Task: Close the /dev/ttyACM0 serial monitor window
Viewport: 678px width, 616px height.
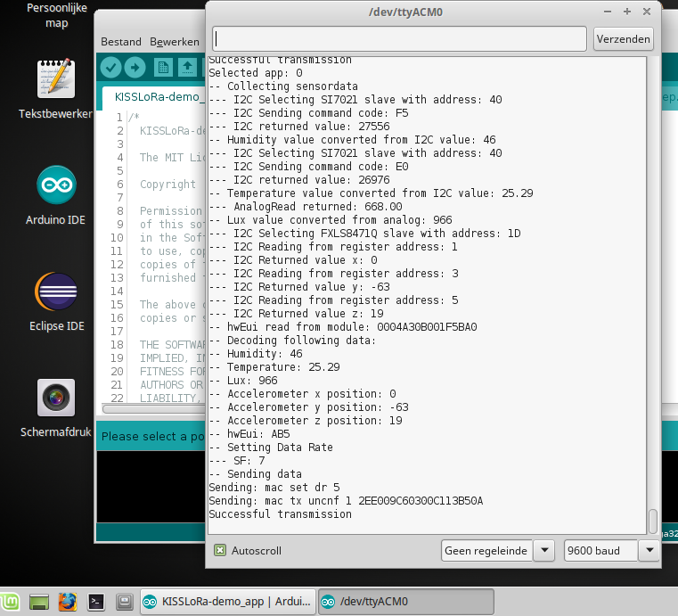Action: pyautogui.click(x=647, y=12)
